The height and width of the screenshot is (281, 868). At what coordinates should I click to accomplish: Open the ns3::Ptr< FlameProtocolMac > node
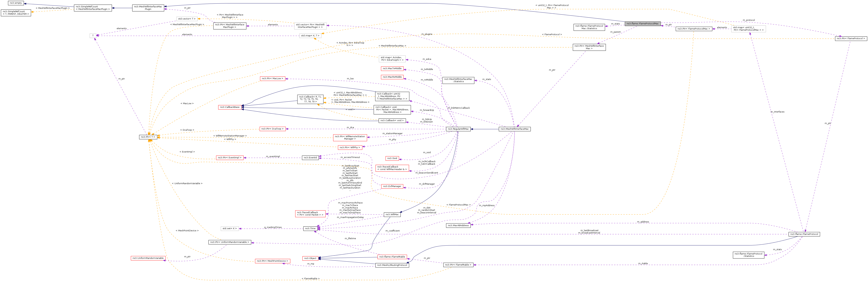click(694, 29)
